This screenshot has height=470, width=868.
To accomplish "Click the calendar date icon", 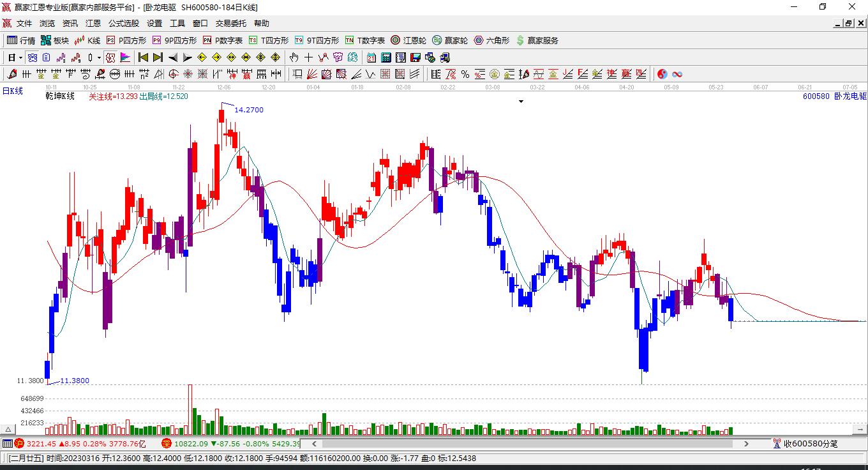I will (x=371, y=57).
